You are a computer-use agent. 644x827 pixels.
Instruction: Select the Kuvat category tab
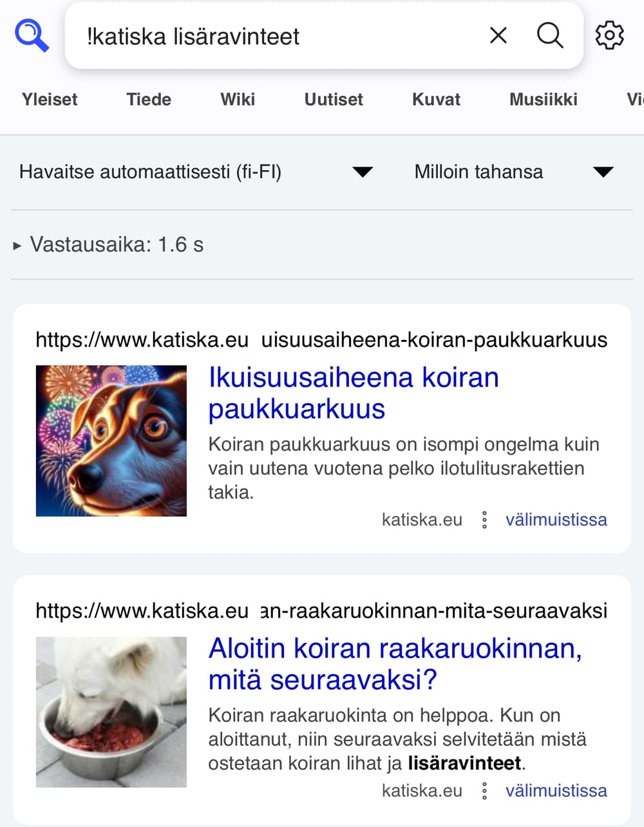tap(436, 99)
